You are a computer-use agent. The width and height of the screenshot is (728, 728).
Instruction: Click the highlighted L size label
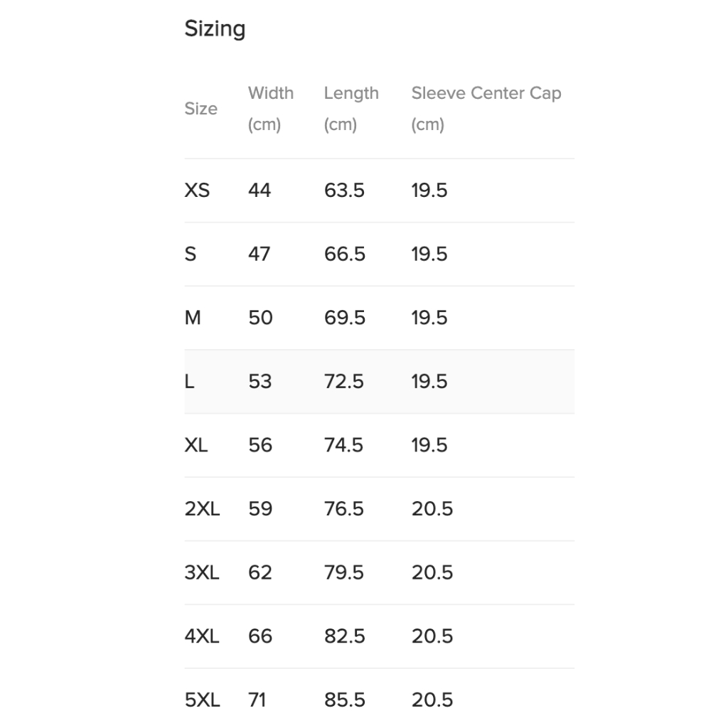(190, 382)
